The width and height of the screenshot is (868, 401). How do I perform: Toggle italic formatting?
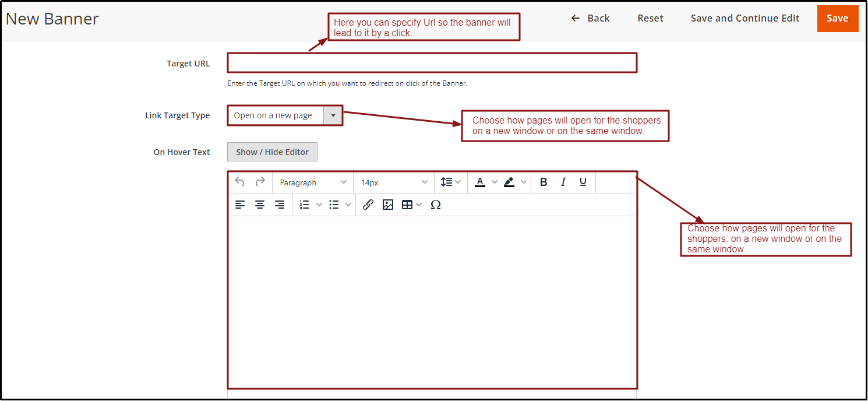[x=563, y=182]
